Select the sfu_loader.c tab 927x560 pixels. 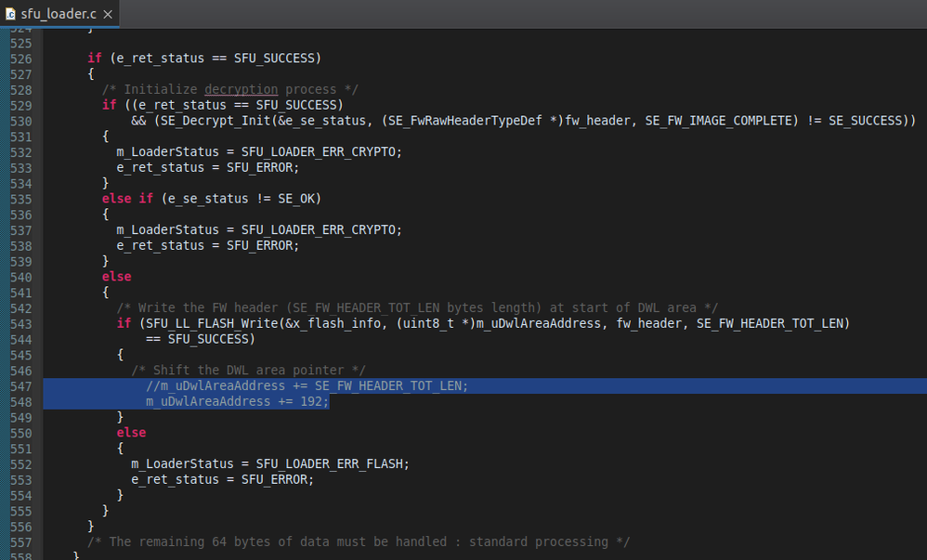58,14
